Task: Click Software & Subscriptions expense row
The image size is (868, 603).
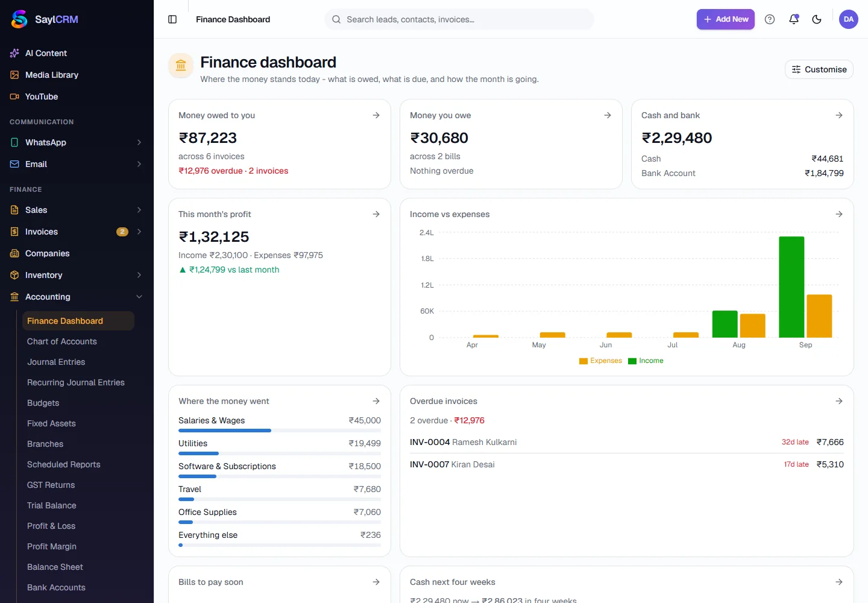Action: click(x=280, y=470)
